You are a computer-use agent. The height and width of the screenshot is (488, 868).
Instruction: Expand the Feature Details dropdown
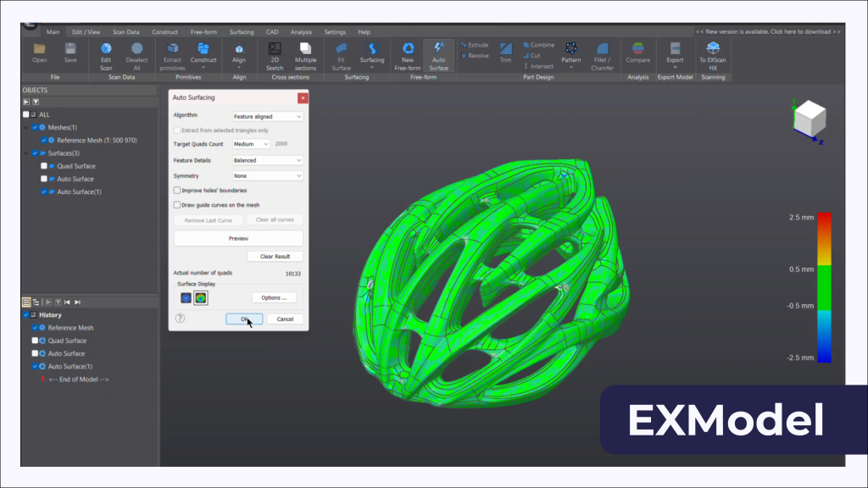pyautogui.click(x=267, y=160)
